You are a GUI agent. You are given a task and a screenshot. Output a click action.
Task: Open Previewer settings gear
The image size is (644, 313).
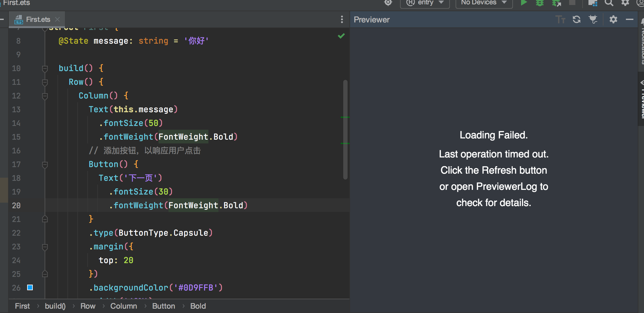coord(613,19)
